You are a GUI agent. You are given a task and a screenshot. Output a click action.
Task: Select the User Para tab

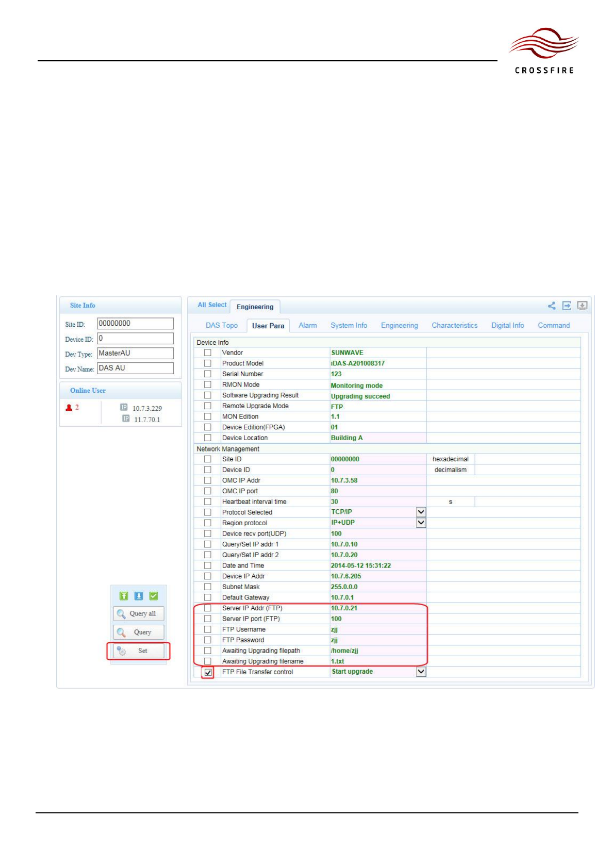click(x=268, y=326)
